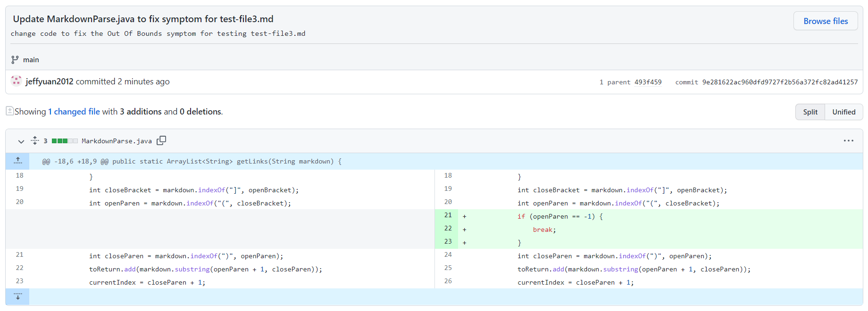Copy the MarkdownParse.java file path
Viewport: 868px width, 311px height.
click(161, 140)
